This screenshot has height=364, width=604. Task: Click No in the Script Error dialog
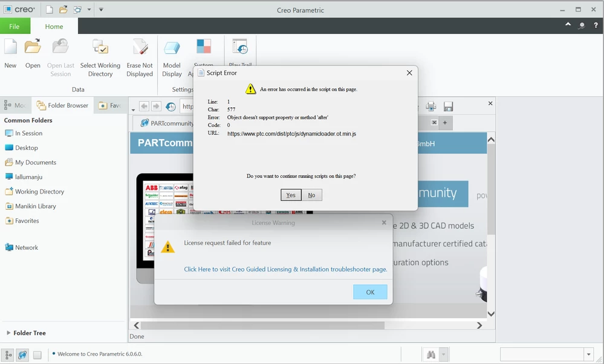click(311, 195)
